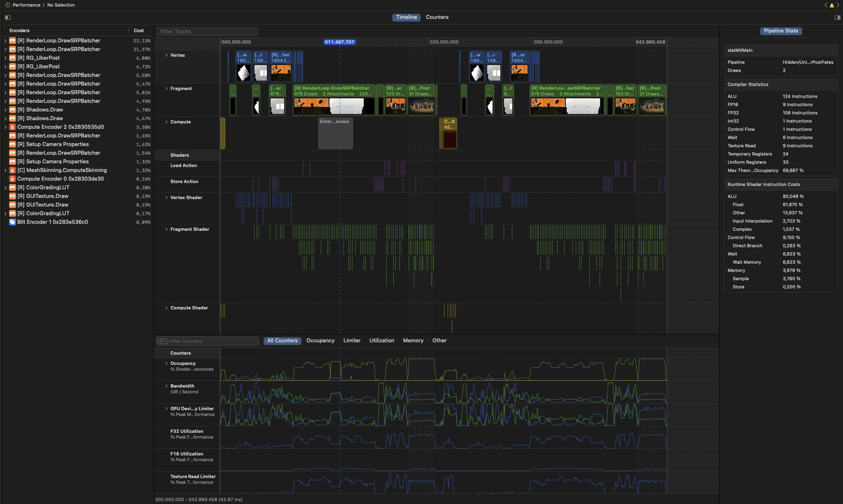Image resolution: width=843 pixels, height=504 pixels.
Task: Click the 011.497.707 timeline marker
Action: click(x=339, y=42)
